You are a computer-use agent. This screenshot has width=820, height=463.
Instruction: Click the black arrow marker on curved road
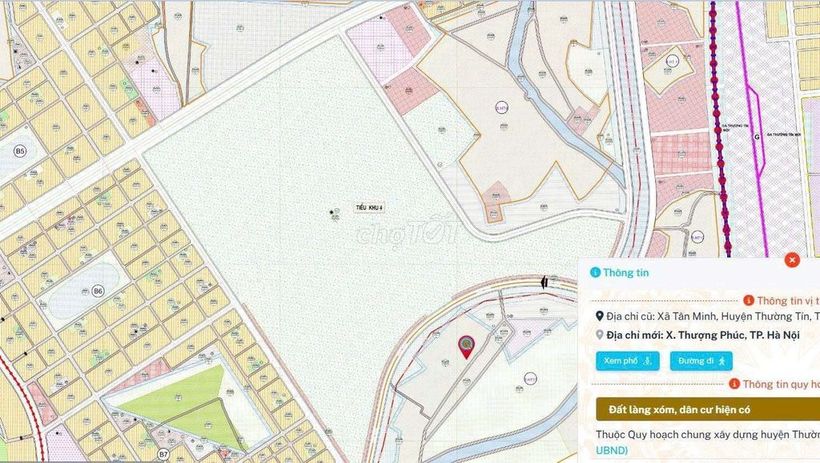click(544, 283)
